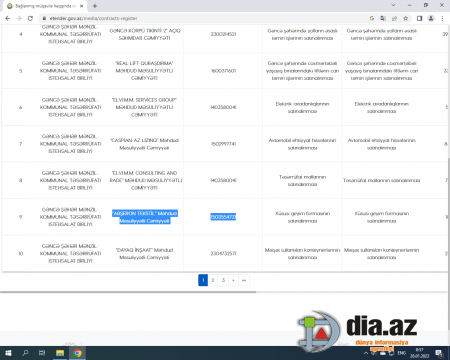The width and height of the screenshot is (450, 360).
Task: Open the Google Translate icon in address bar
Action: pos(383,18)
